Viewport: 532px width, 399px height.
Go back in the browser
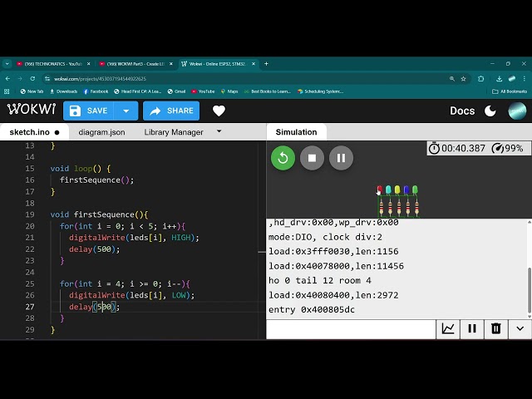coord(7,79)
